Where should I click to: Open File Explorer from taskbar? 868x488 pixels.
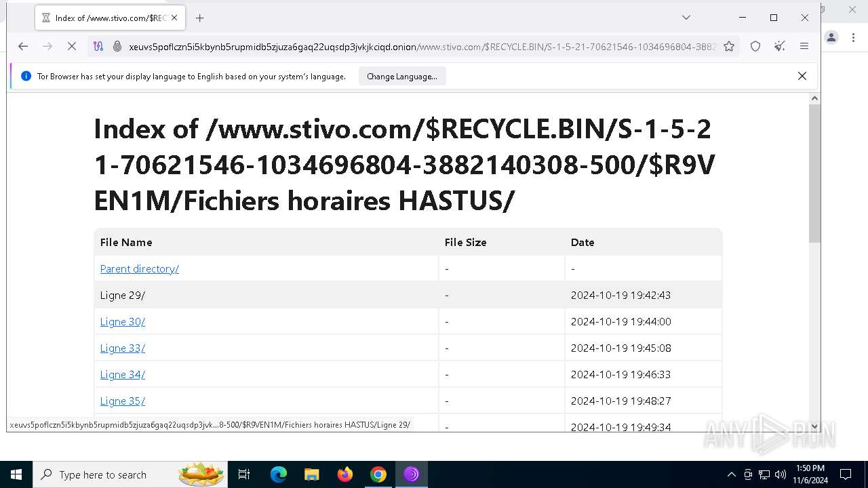coord(311,474)
